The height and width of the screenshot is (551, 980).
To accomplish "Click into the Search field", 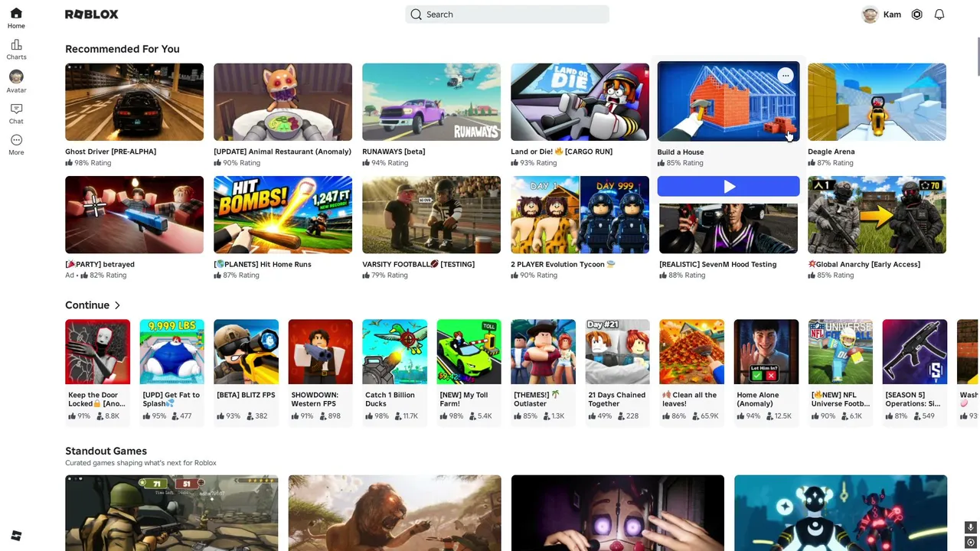I will point(507,15).
